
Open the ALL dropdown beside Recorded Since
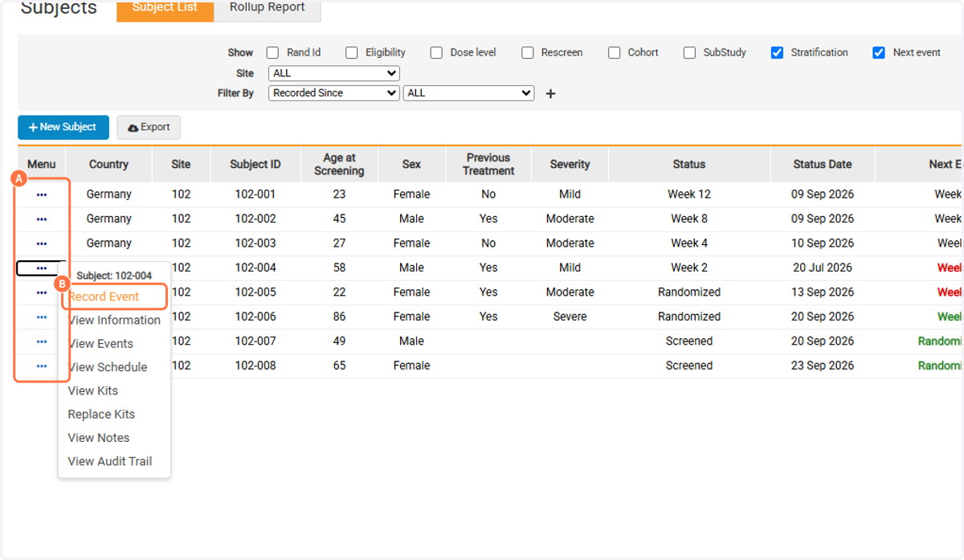(x=468, y=93)
